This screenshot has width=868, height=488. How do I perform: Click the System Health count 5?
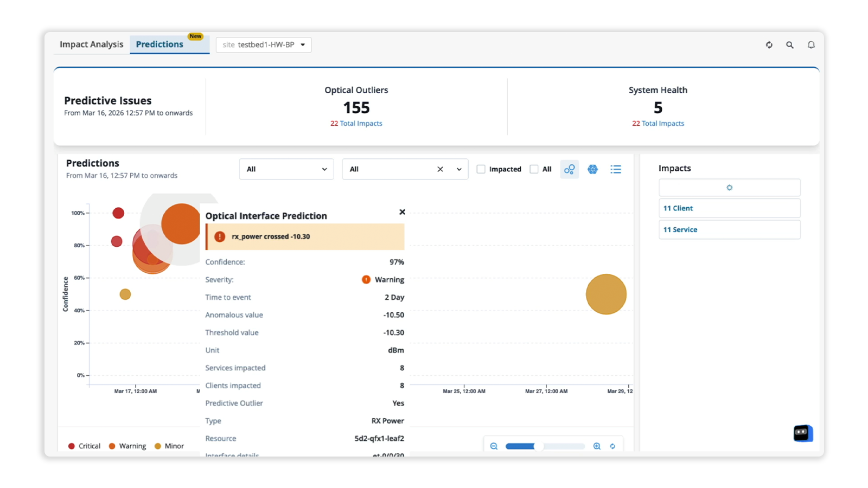pos(658,107)
